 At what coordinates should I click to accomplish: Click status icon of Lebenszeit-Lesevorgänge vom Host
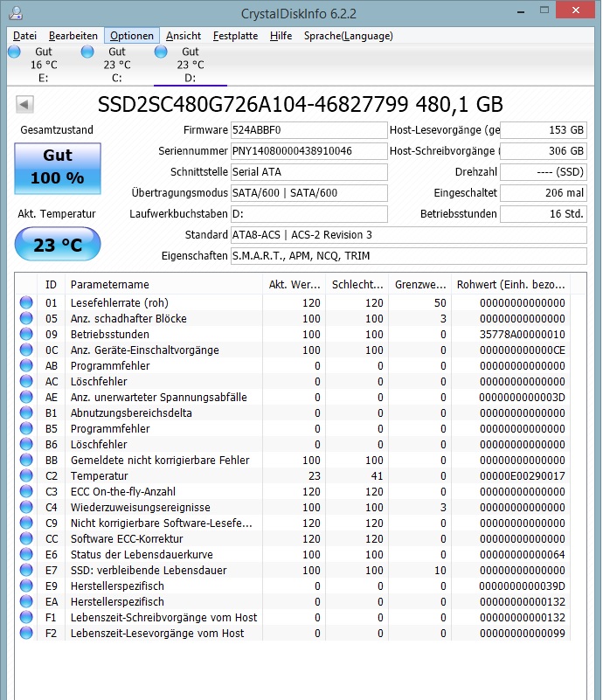point(26,633)
